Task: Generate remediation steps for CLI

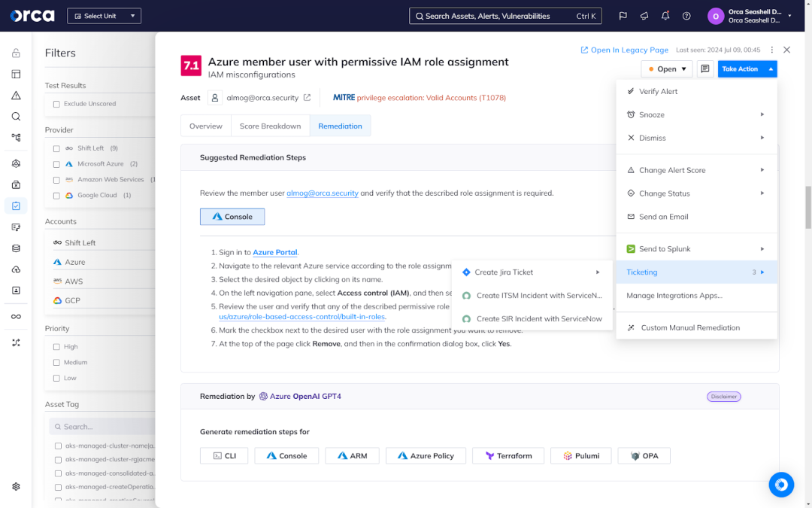Action: click(224, 455)
